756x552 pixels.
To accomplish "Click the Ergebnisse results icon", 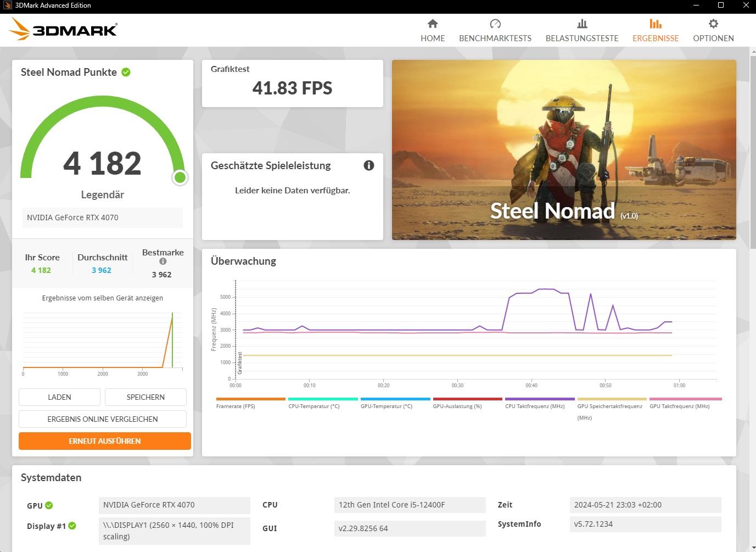I will coord(656,24).
